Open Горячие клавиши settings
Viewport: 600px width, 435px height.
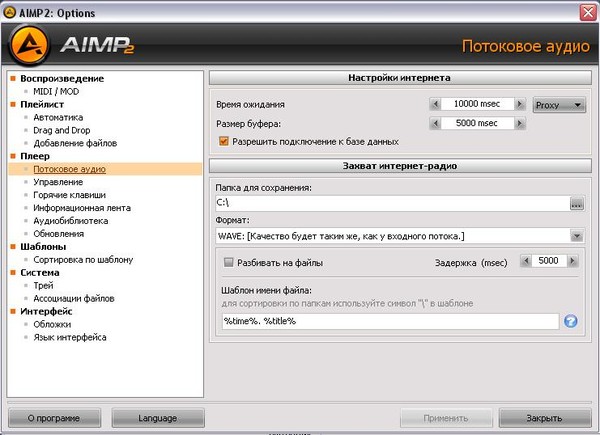pyautogui.click(x=70, y=195)
